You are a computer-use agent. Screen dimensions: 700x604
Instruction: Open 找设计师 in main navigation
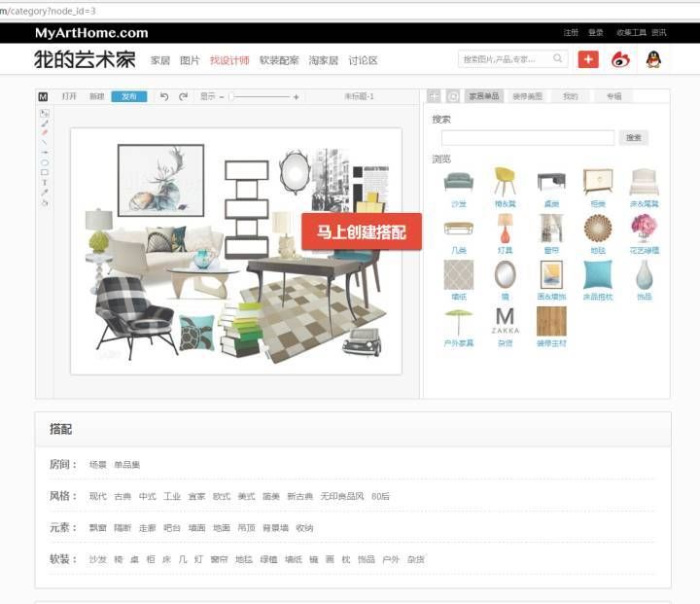(x=229, y=60)
